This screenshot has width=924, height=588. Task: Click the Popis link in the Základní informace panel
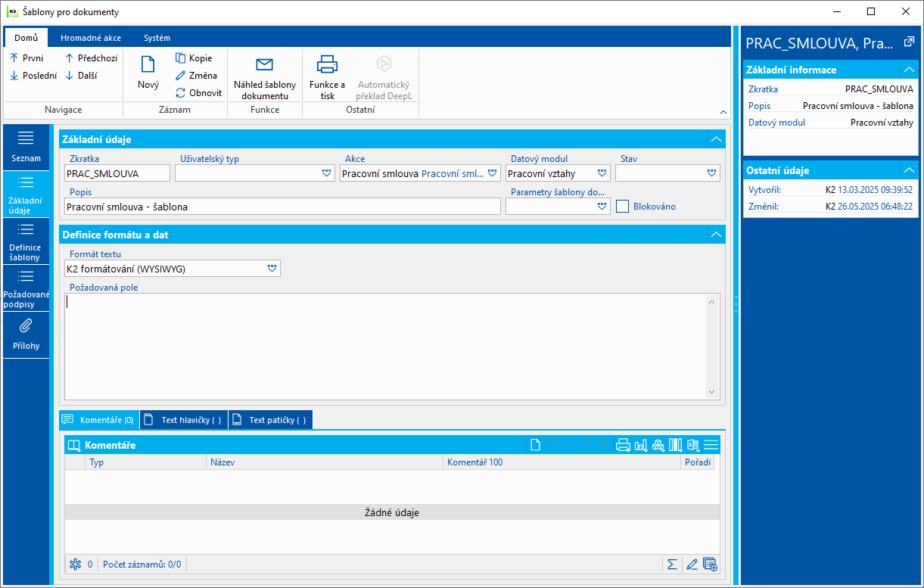(x=759, y=106)
